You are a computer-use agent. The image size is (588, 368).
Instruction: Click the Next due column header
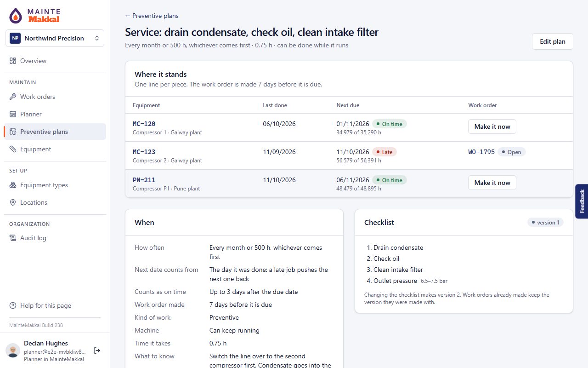click(348, 105)
